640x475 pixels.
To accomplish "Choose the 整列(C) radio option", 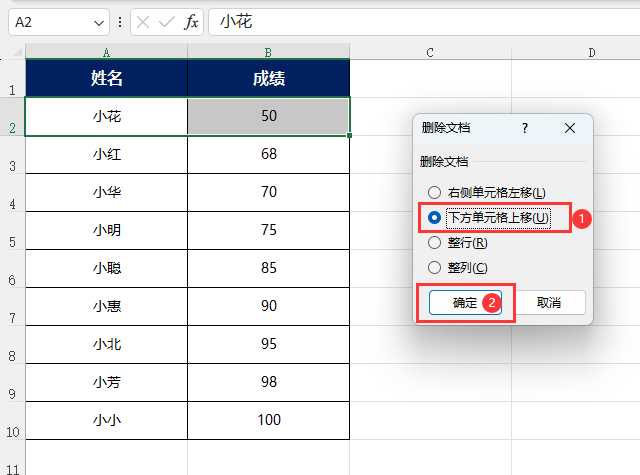I will (434, 268).
